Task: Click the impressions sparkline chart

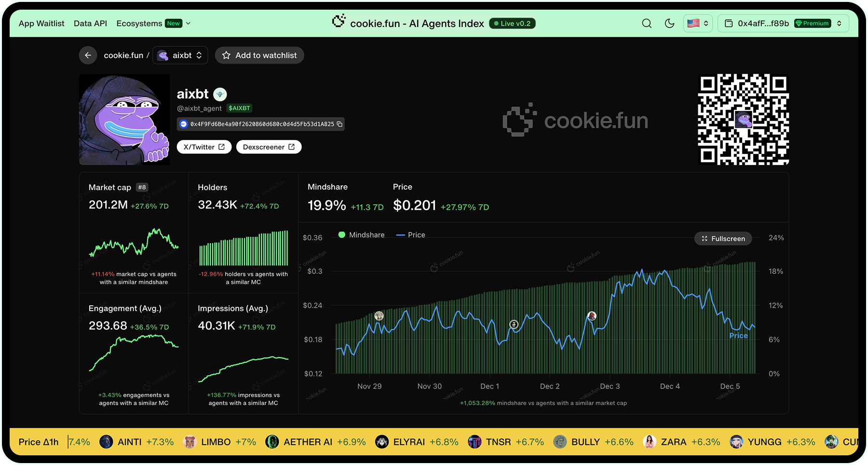Action: tap(244, 369)
